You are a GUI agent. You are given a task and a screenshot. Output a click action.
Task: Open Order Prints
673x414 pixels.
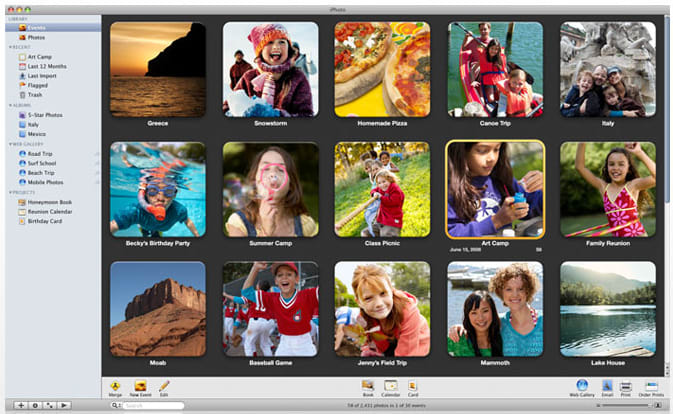(651, 386)
